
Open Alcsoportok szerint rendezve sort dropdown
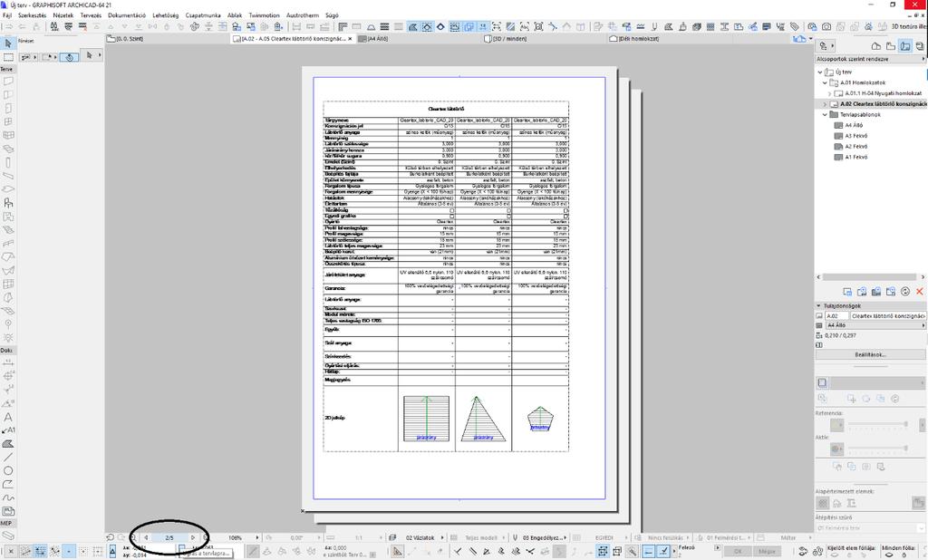[871, 59]
